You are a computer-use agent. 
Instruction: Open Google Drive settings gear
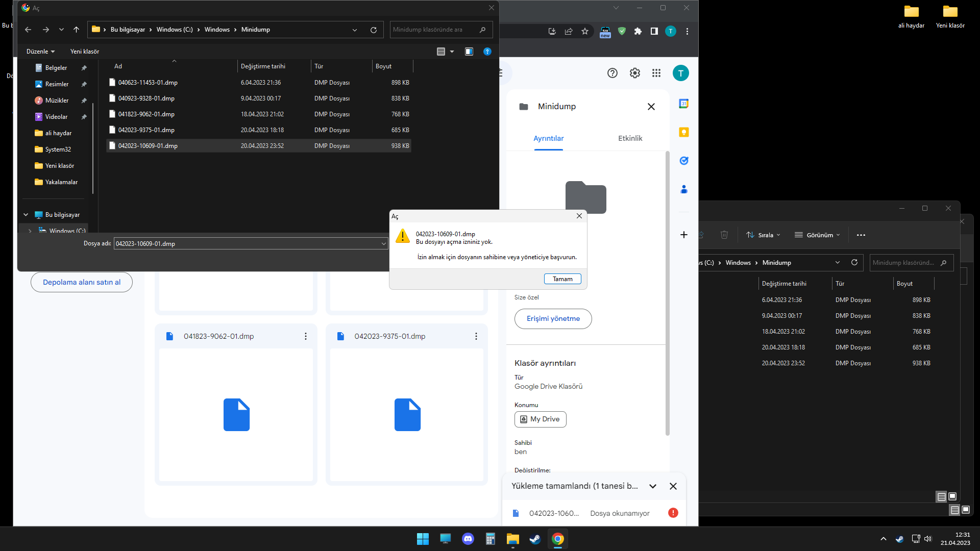pos(634,73)
